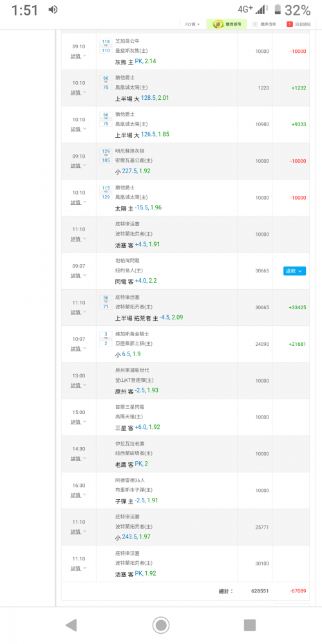
Task: Open the 訊息通知 notifications tab
Action: (299, 24)
